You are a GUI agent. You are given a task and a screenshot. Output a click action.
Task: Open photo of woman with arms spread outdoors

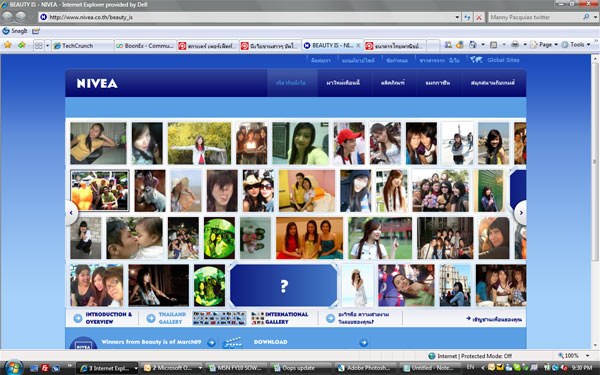pyautogui.click(x=199, y=143)
